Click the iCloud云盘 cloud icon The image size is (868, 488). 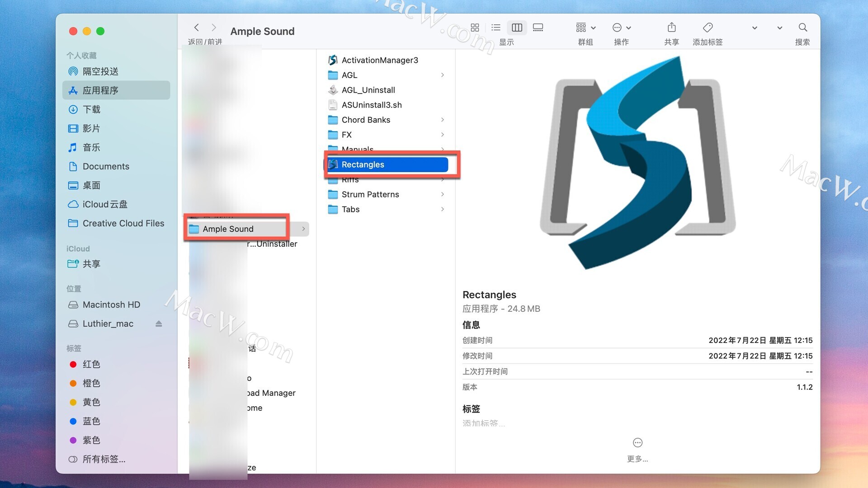point(73,204)
